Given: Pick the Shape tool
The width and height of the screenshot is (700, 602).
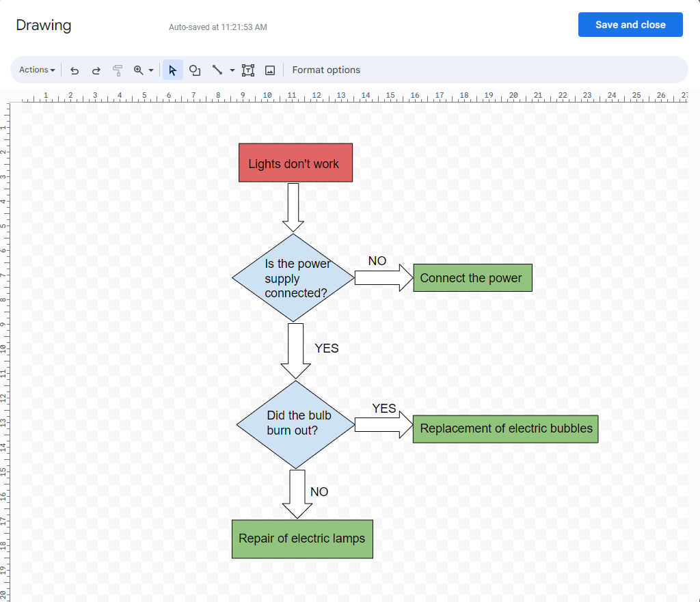Looking at the screenshot, I should [195, 70].
